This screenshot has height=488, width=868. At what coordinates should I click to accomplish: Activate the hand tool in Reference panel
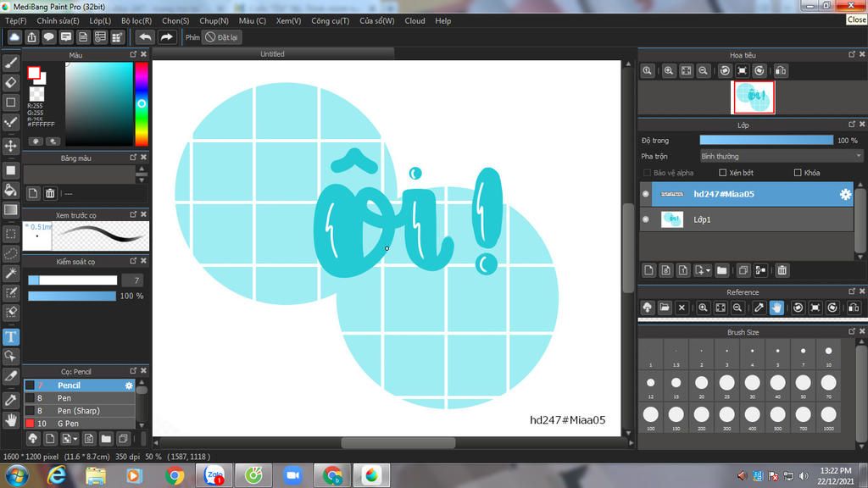(776, 308)
